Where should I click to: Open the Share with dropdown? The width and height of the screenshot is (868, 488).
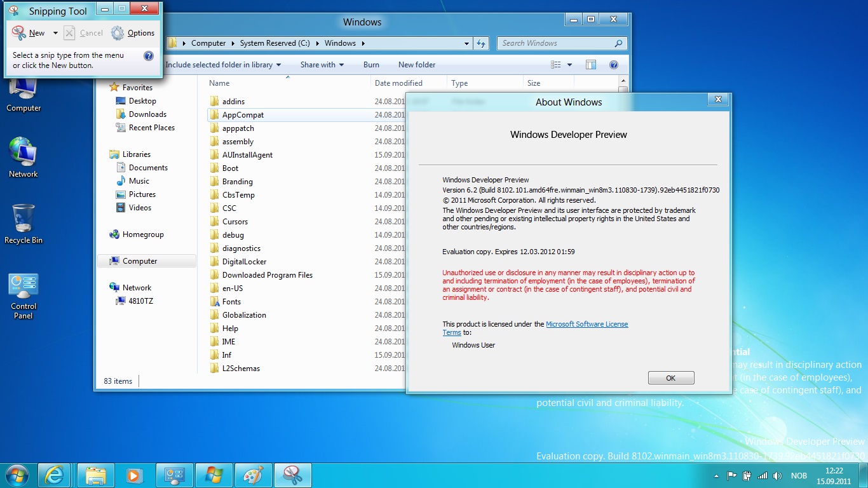[x=322, y=65]
